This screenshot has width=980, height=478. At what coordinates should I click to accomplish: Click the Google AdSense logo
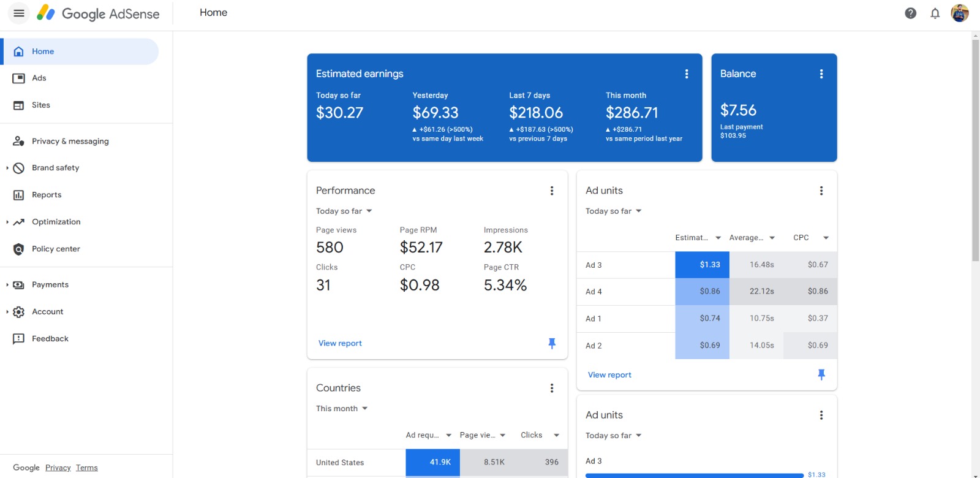point(98,13)
